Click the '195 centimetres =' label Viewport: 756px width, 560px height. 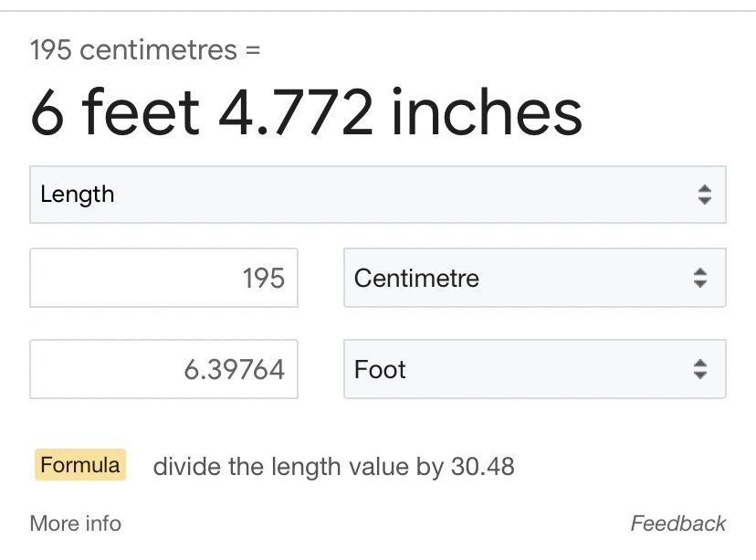145,49
